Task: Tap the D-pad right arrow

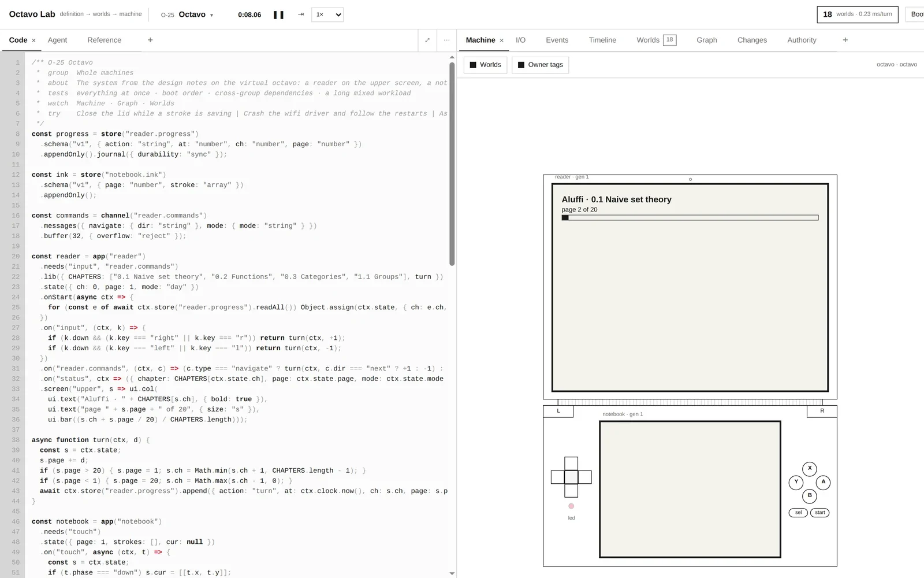Action: [585, 477]
